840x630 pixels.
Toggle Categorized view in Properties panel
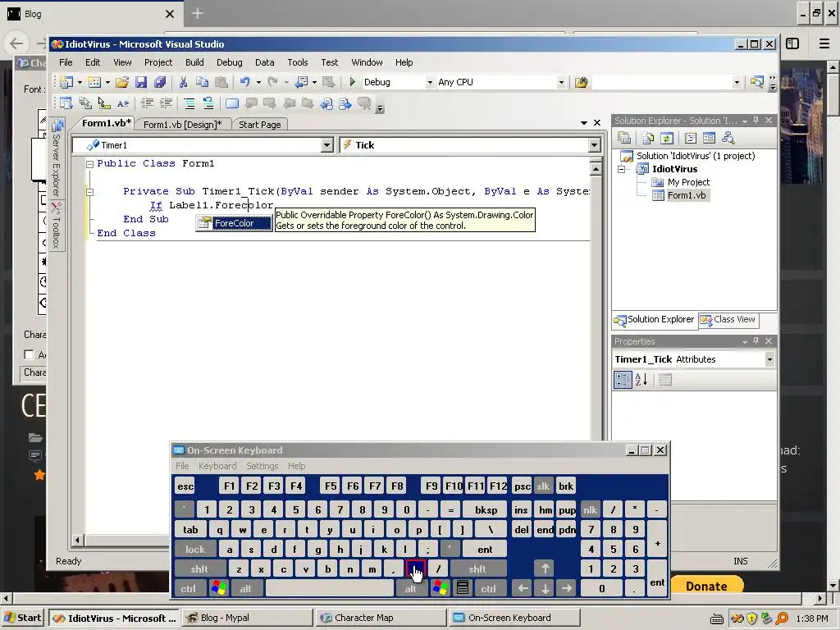623,380
